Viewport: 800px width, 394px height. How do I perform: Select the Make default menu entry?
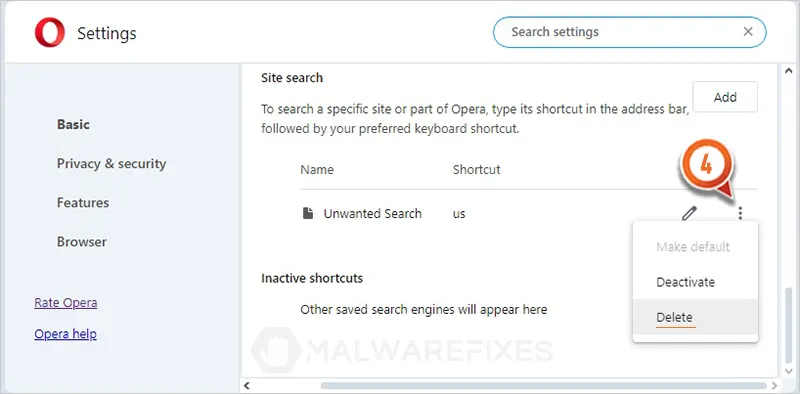tap(695, 247)
